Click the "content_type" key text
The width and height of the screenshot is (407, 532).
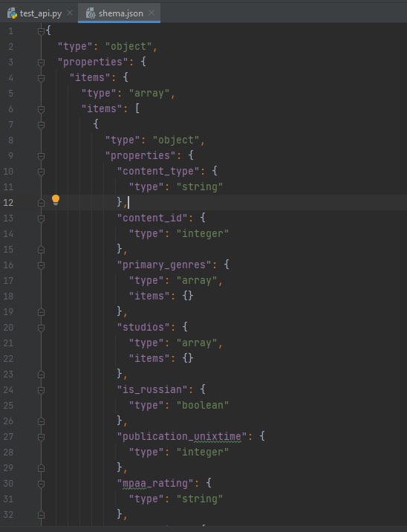(158, 172)
